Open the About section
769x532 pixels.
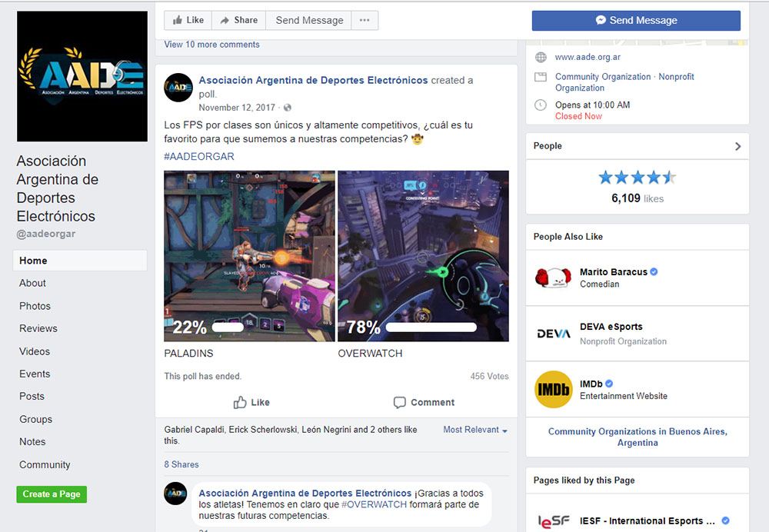32,284
